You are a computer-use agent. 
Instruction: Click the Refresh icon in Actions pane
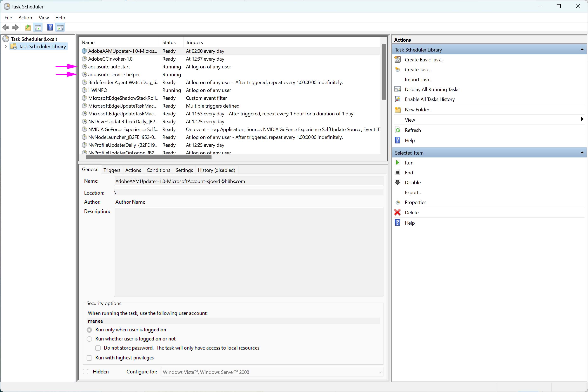tap(397, 130)
